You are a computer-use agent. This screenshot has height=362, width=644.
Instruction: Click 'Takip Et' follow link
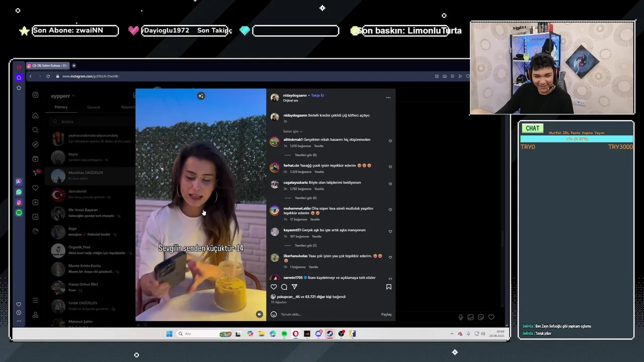(x=317, y=95)
